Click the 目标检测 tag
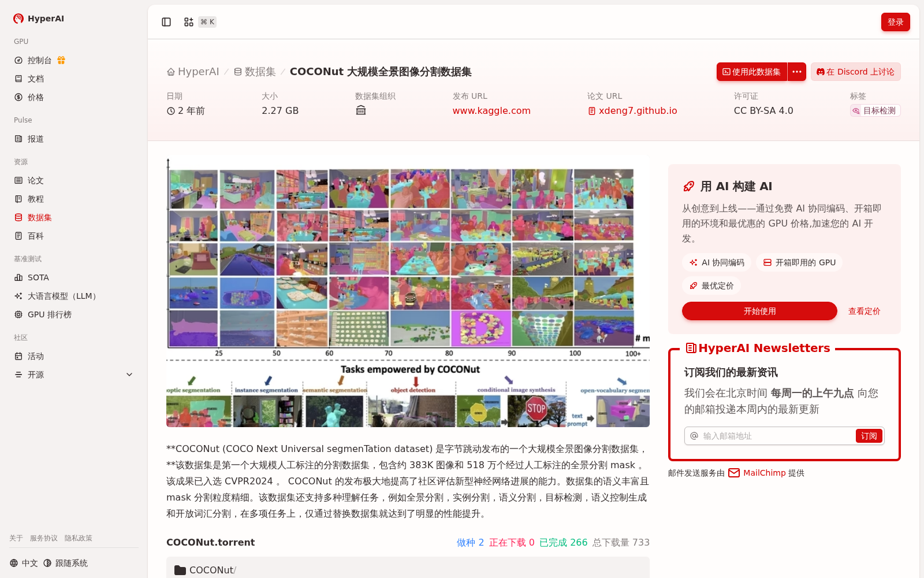924x578 pixels. point(875,110)
